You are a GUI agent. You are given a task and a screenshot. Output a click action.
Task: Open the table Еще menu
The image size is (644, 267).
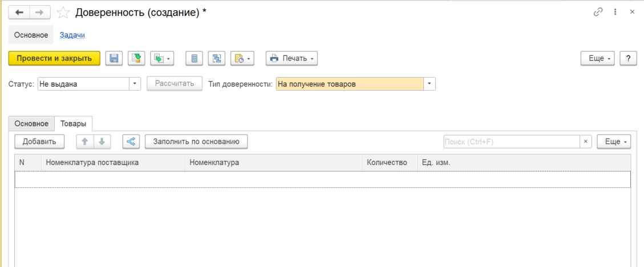[x=614, y=141]
